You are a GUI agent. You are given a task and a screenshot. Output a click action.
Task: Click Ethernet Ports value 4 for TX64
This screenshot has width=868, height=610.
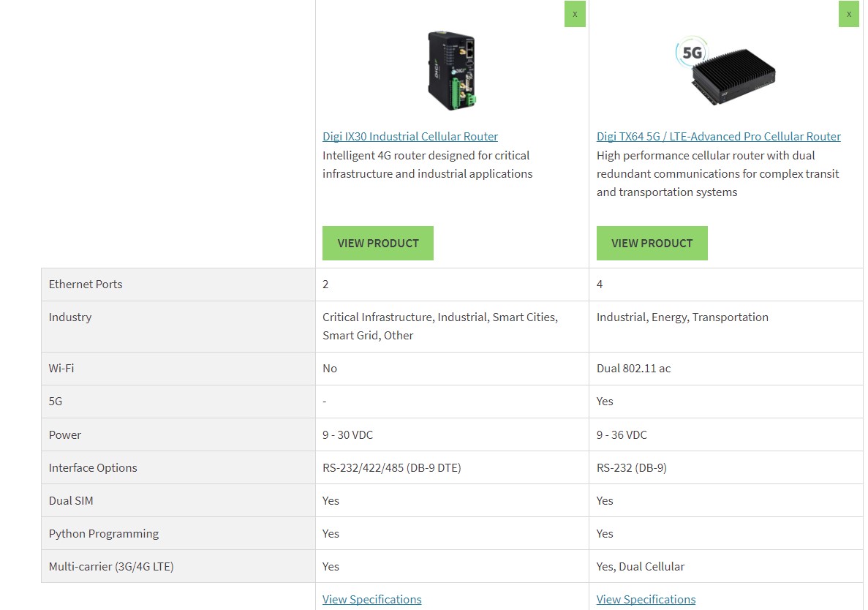pos(600,285)
